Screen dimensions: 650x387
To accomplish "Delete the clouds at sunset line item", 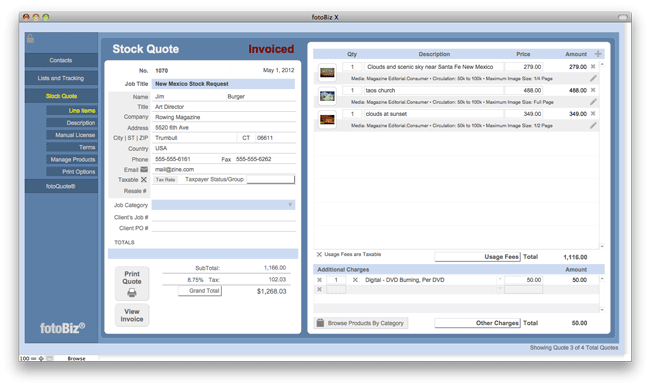I will pos(593,114).
